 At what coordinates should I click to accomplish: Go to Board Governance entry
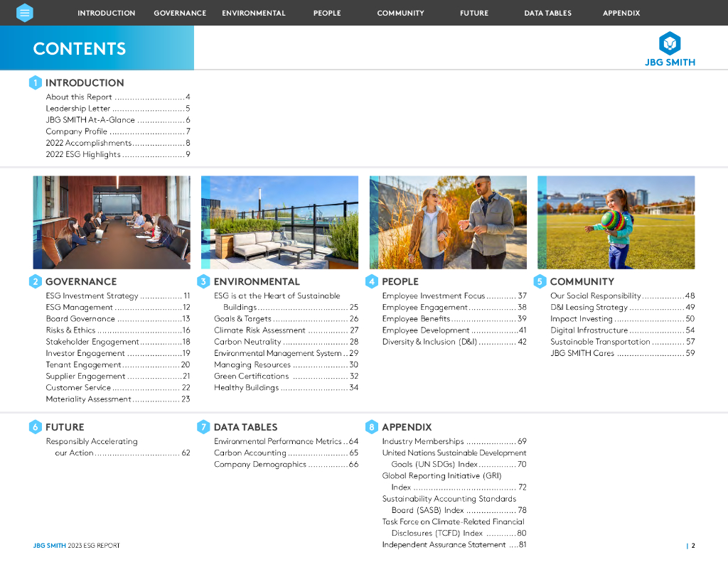tap(118, 319)
